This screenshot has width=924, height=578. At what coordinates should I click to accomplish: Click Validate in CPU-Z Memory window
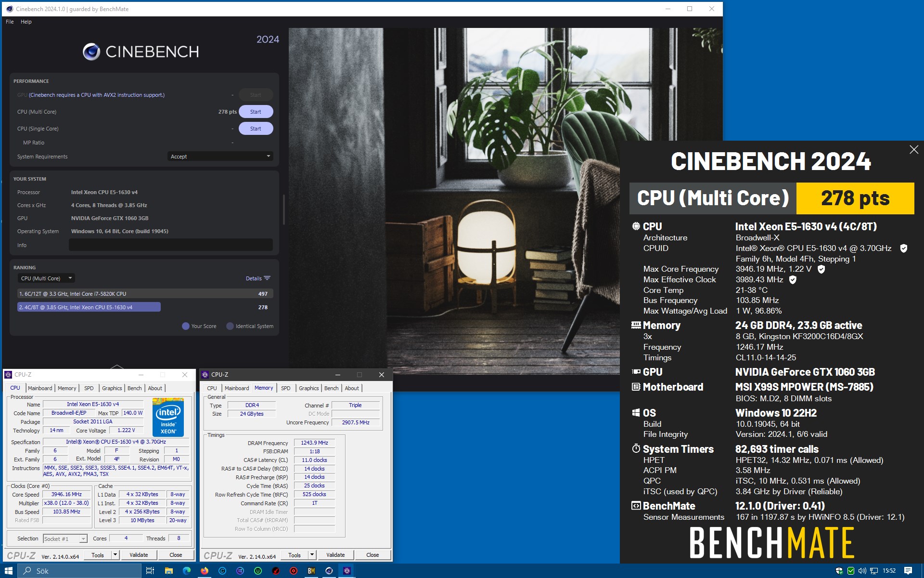pos(335,555)
